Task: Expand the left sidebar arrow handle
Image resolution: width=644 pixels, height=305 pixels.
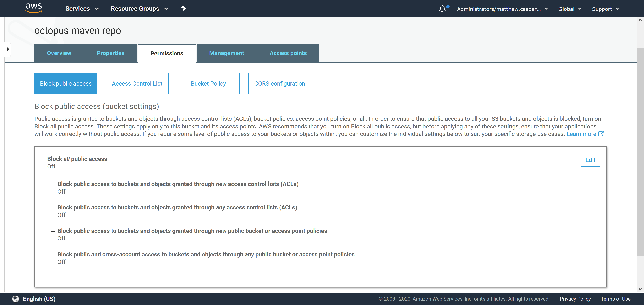Action: coord(8,49)
